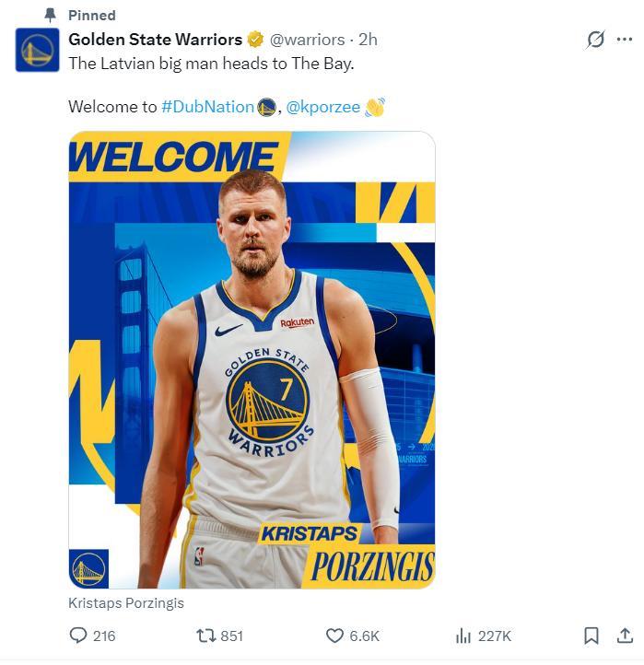Screen dimensions: 644x665
Task: Bookmark this Warriors post
Action: tap(591, 636)
